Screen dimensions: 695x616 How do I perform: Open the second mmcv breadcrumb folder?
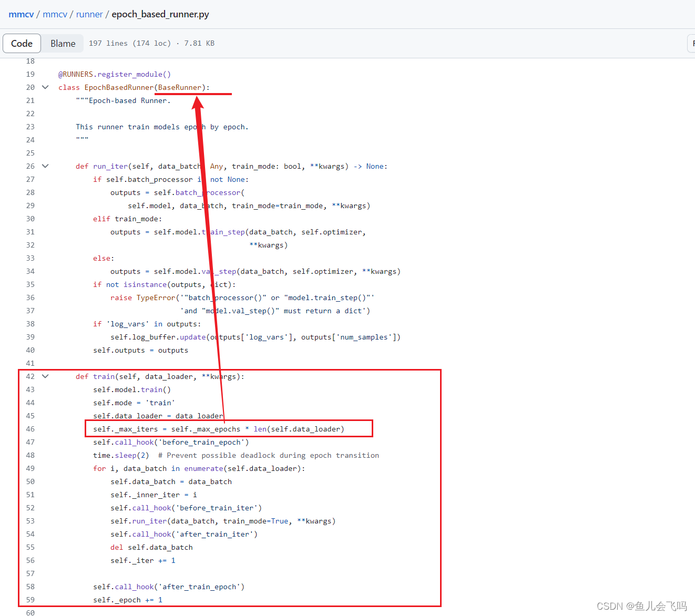pos(55,14)
